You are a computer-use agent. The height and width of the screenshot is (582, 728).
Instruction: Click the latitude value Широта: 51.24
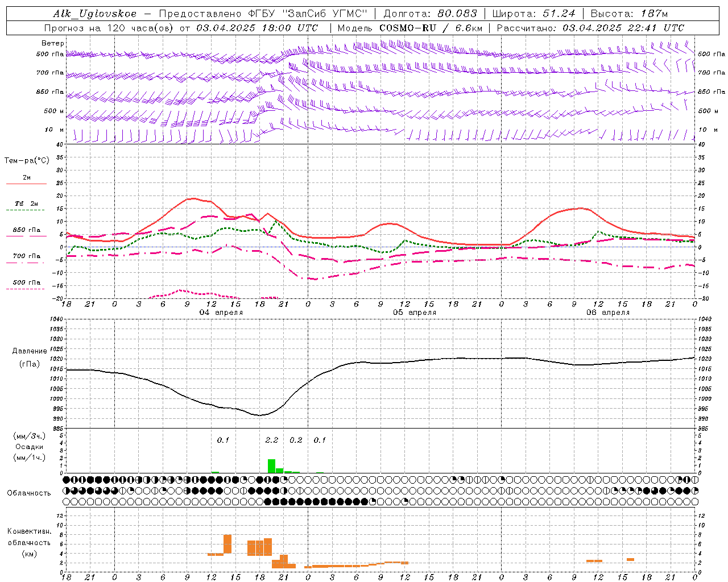(533, 14)
